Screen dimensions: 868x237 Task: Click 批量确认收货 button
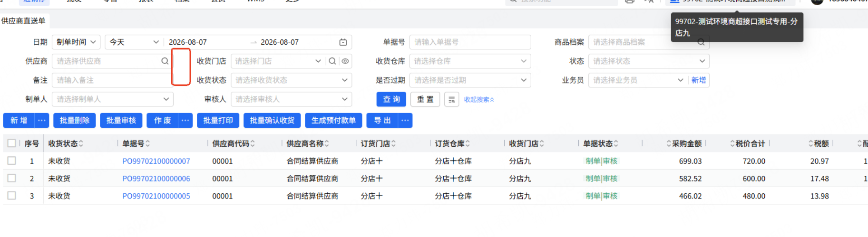[x=273, y=121]
